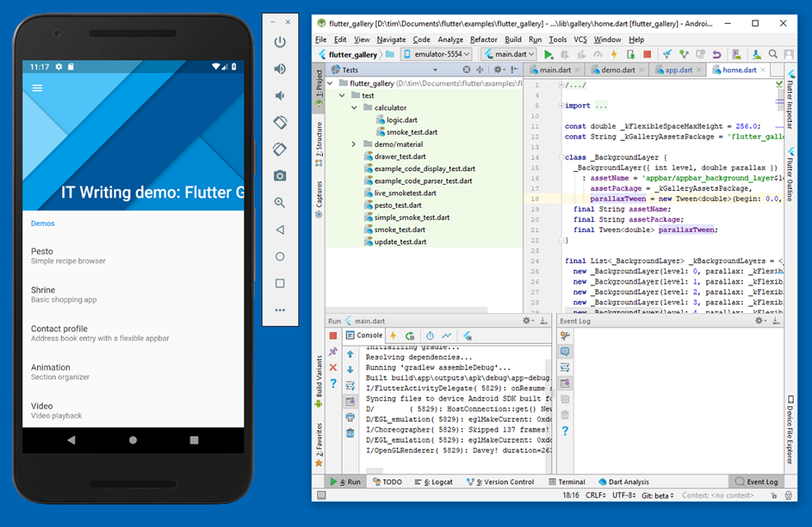
Task: Open the TODO tool window button
Action: tap(387, 482)
